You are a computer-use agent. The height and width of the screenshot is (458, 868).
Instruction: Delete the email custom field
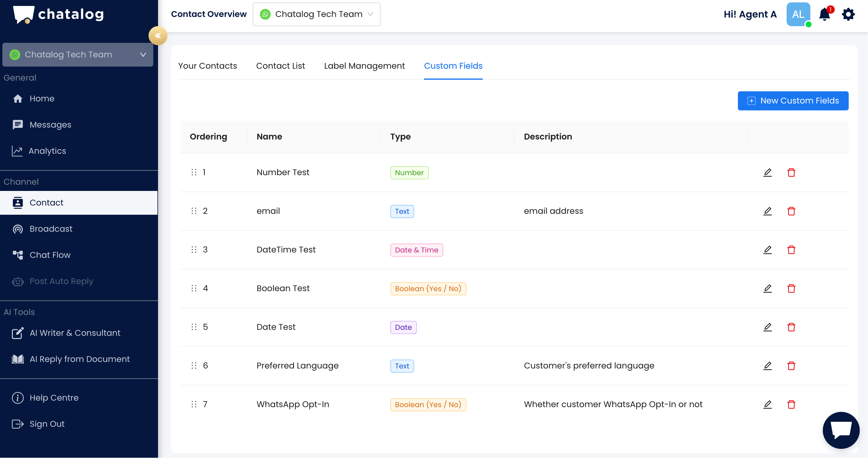pos(791,211)
